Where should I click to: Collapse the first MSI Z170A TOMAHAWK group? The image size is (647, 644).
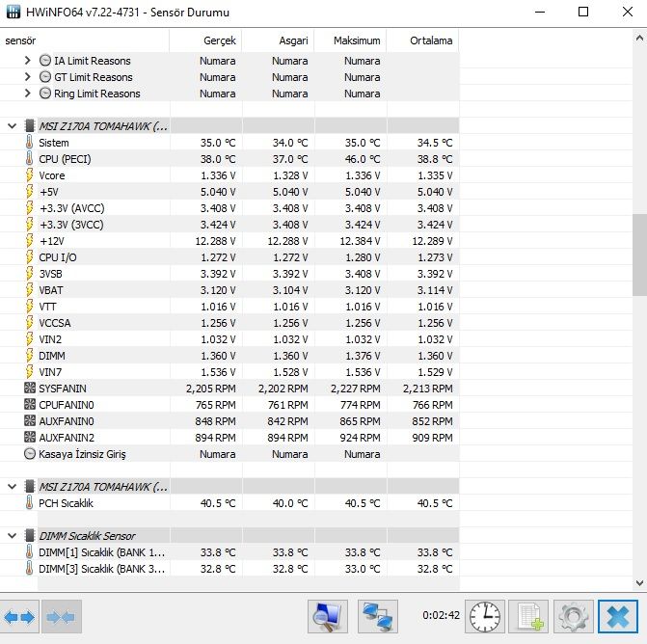(x=12, y=126)
